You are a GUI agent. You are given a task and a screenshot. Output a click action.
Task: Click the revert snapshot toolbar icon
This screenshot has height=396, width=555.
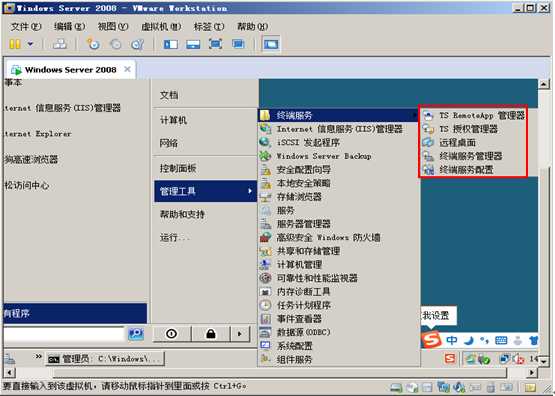[x=115, y=44]
